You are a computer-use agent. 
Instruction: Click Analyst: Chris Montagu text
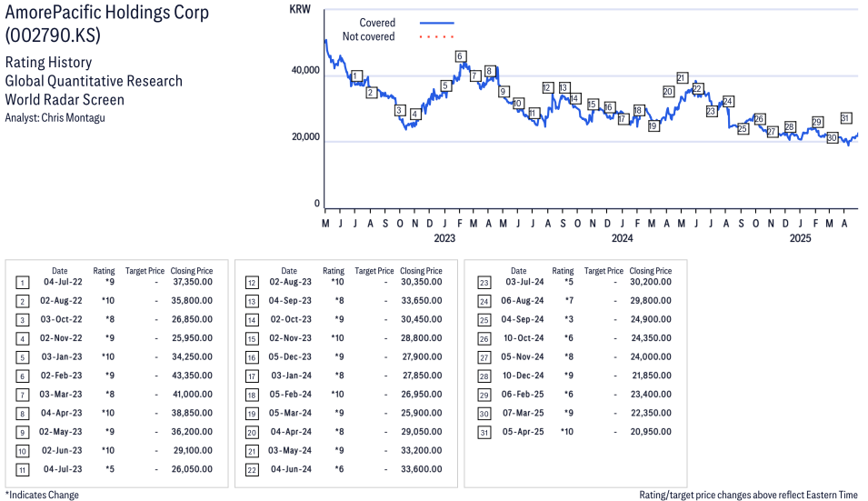click(55, 117)
